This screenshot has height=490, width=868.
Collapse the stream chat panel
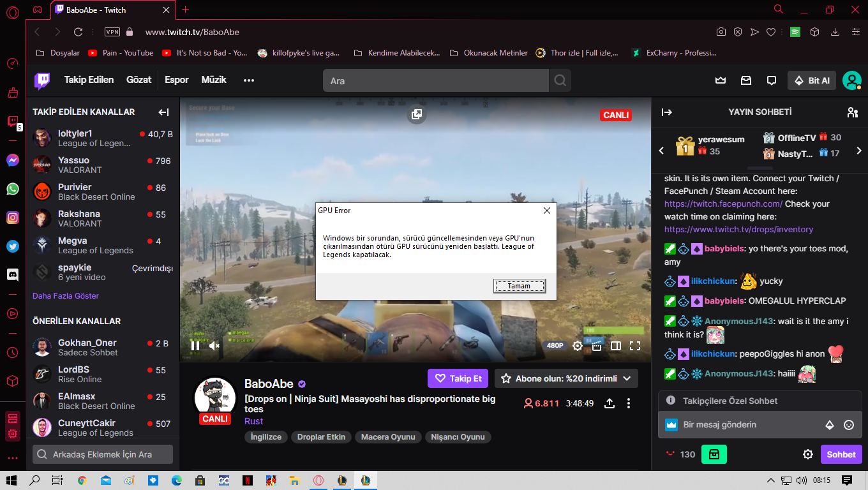[667, 112]
